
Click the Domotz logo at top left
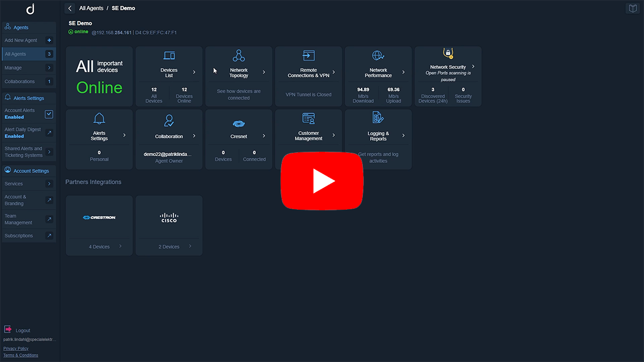[x=30, y=9]
